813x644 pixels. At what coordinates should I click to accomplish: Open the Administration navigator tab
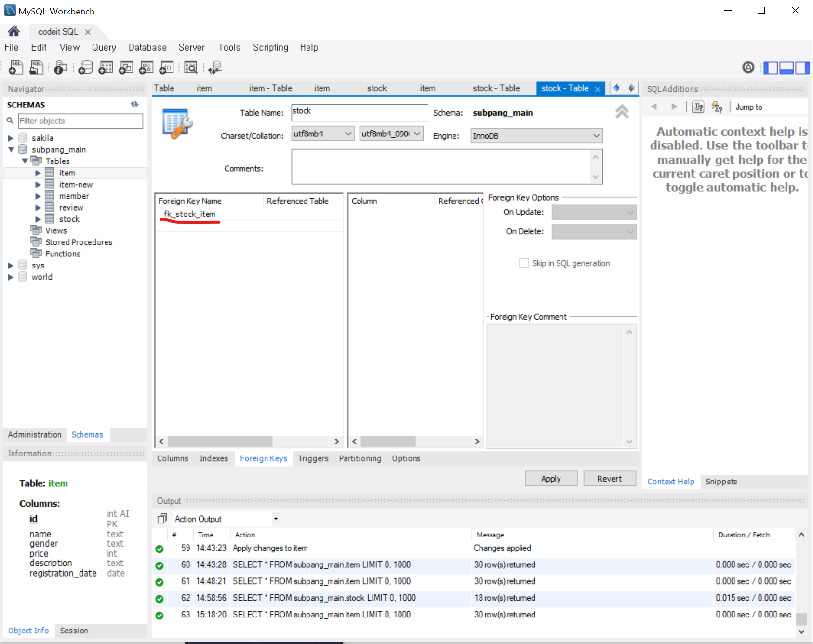pos(35,434)
